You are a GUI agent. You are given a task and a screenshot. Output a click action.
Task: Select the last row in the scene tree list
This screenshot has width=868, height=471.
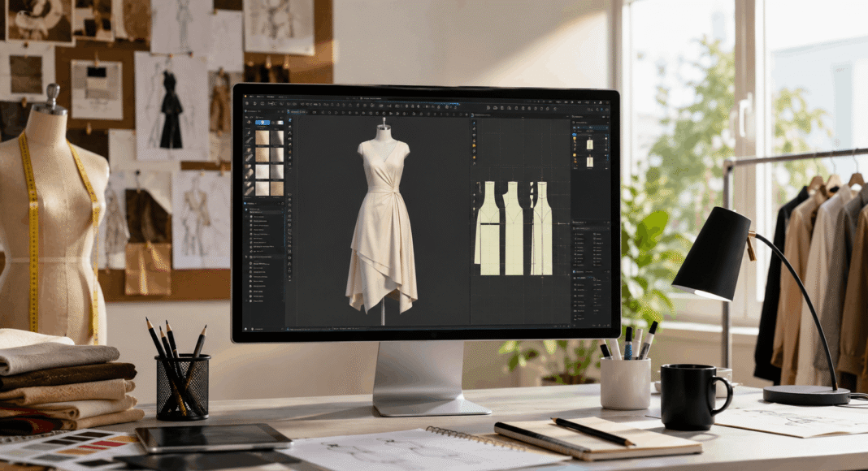coord(267,300)
